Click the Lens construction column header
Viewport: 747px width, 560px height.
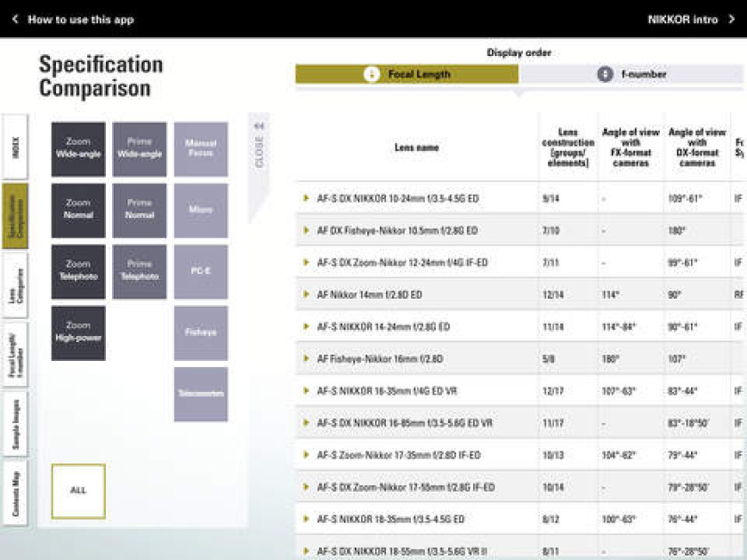568,148
